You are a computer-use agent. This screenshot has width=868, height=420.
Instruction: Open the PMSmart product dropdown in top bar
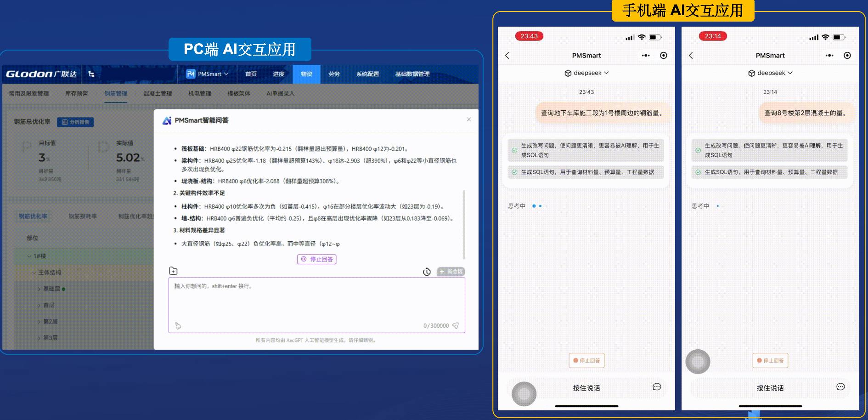(x=208, y=74)
